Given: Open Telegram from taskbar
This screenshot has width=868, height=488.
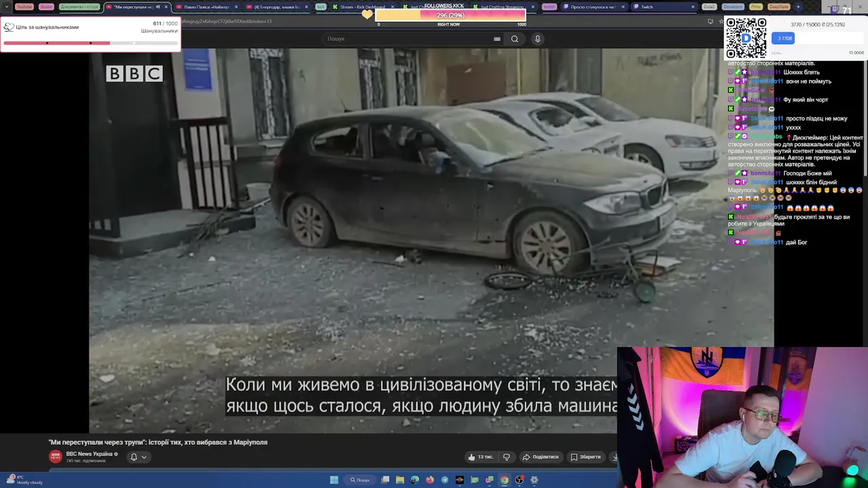Looking at the screenshot, I should click(x=445, y=480).
